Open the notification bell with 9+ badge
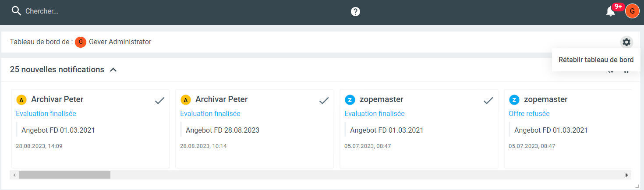This screenshot has width=644, height=190. point(611,12)
